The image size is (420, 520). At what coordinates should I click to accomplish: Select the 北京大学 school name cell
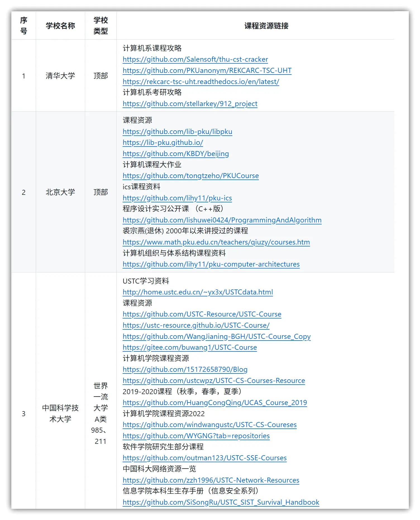(x=60, y=192)
